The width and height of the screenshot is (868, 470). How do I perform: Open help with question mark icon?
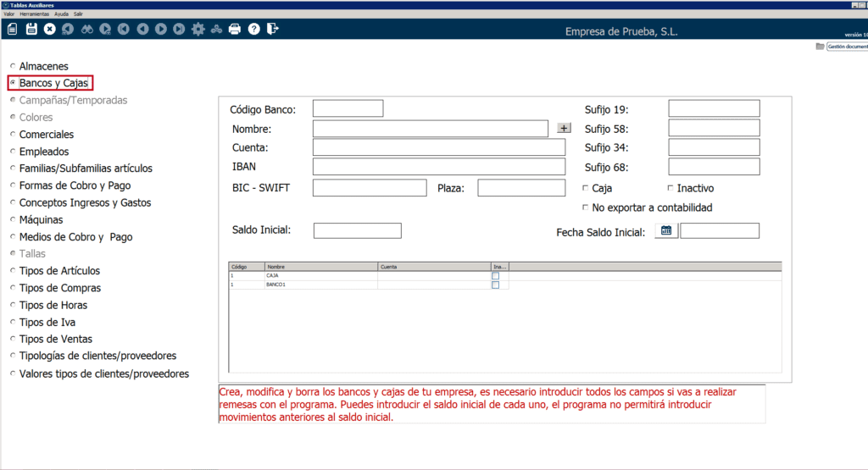click(x=253, y=30)
